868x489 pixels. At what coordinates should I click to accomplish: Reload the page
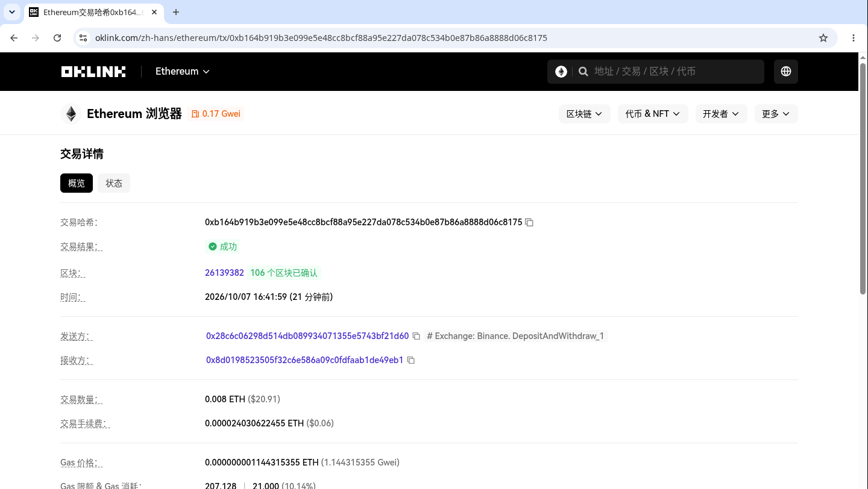pyautogui.click(x=57, y=38)
